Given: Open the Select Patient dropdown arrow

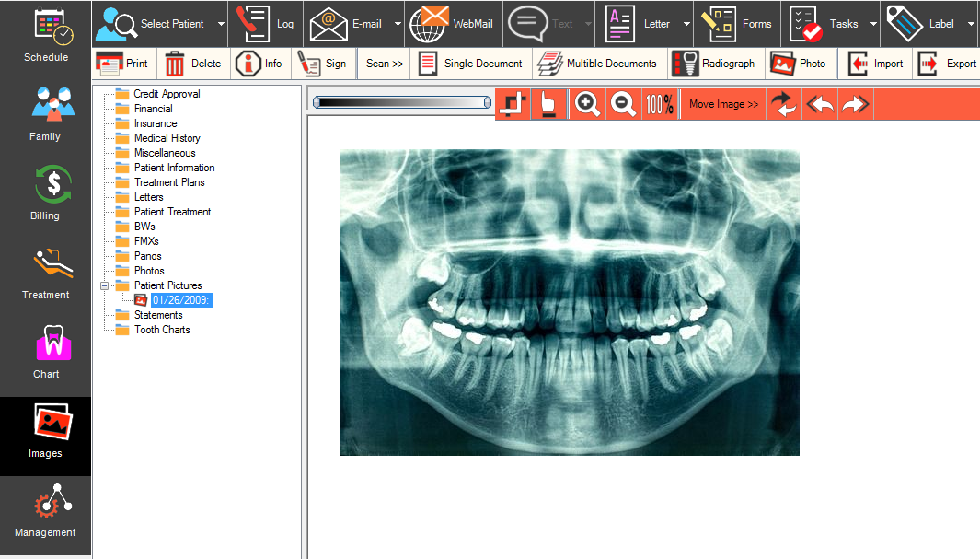Looking at the screenshot, I should click(x=221, y=25).
